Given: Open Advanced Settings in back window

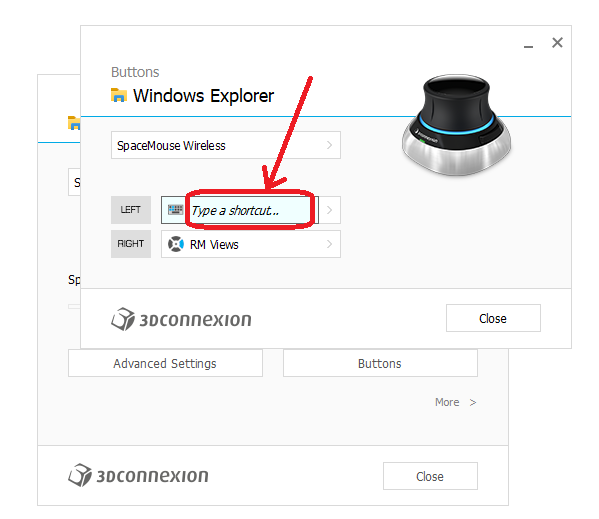Looking at the screenshot, I should coord(165,363).
